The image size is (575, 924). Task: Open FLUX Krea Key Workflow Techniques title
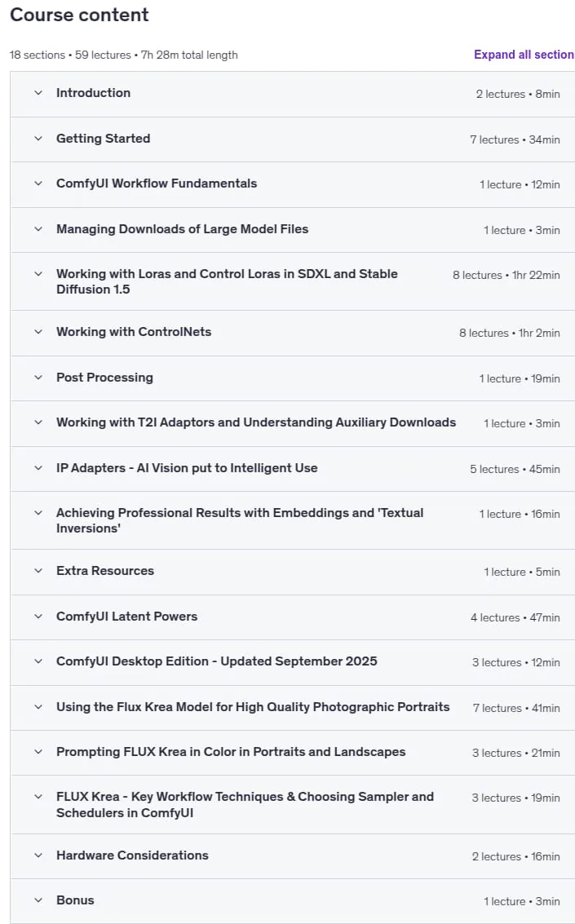(245, 804)
